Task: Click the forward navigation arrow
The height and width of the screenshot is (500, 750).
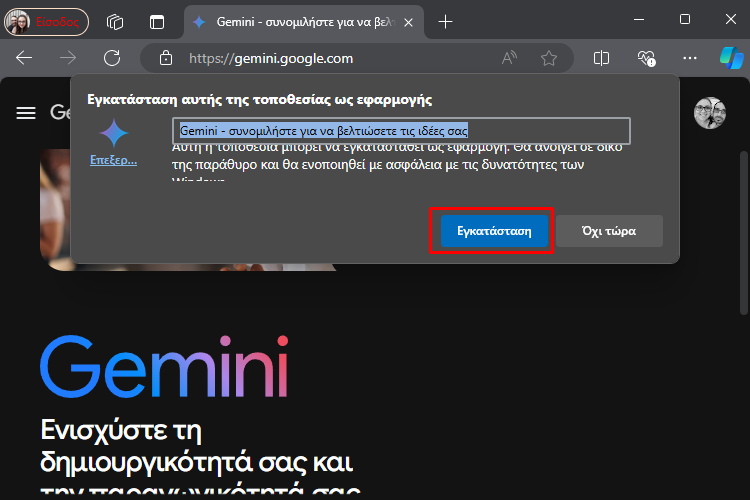Action: point(68,58)
